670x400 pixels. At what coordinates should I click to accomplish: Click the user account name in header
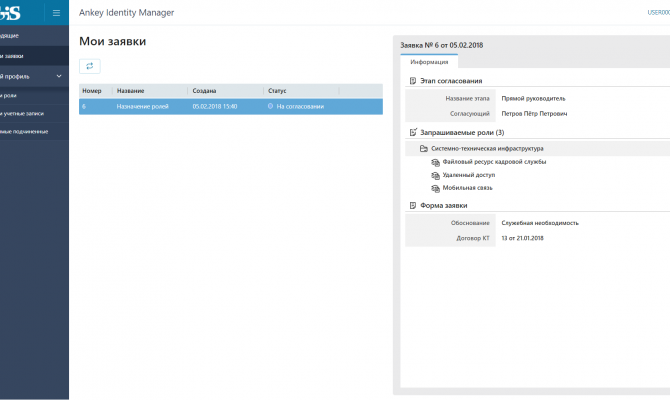(658, 13)
